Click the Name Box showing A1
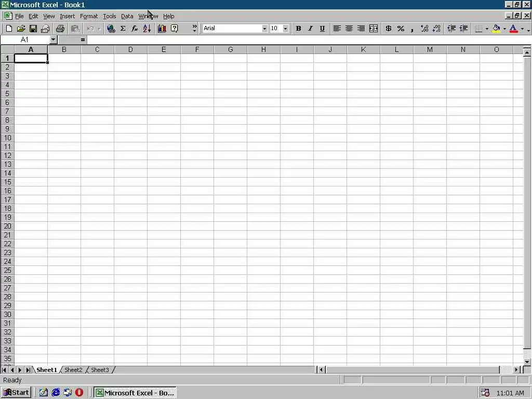 click(25, 39)
